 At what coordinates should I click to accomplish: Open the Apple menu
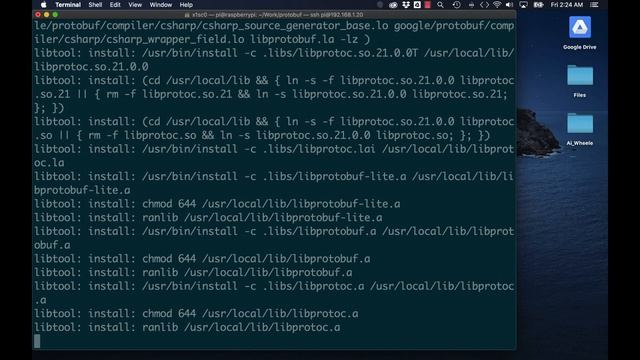coord(44,5)
